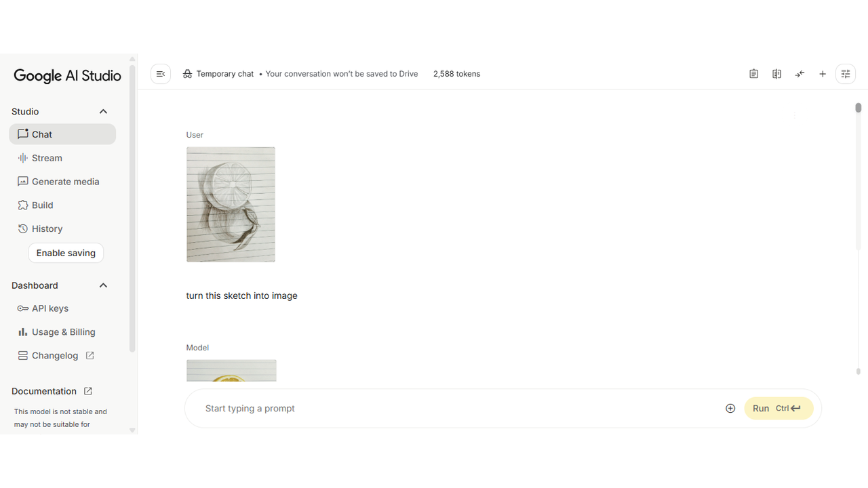The height and width of the screenshot is (488, 868).
Task: Click the compare mode icon
Action: point(776,74)
